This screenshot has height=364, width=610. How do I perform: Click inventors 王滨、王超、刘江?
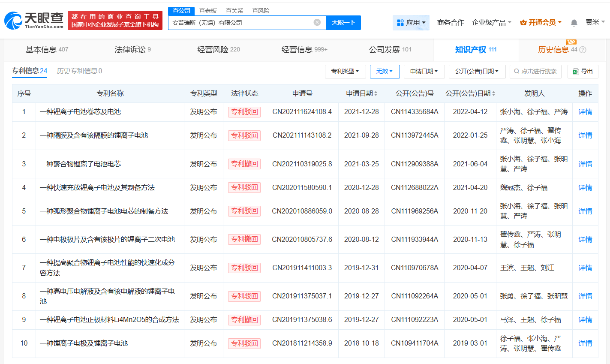click(527, 268)
